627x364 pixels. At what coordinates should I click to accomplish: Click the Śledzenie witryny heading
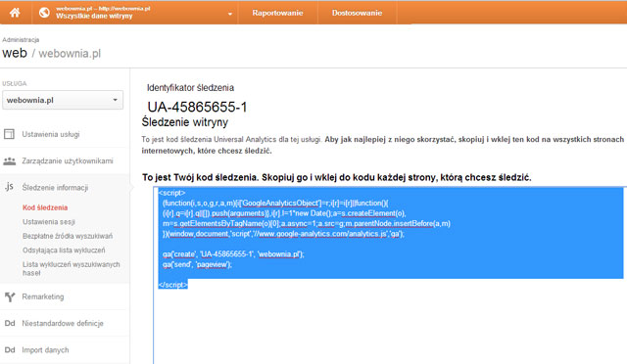click(x=185, y=122)
